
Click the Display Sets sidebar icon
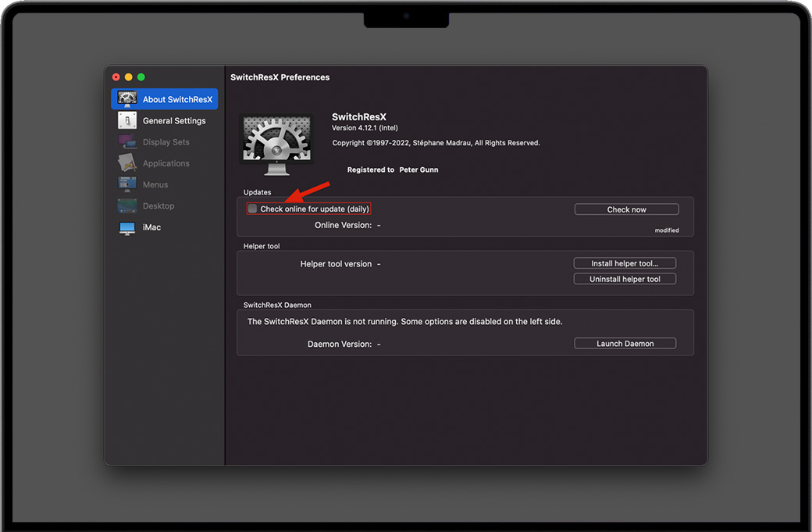[126, 141]
